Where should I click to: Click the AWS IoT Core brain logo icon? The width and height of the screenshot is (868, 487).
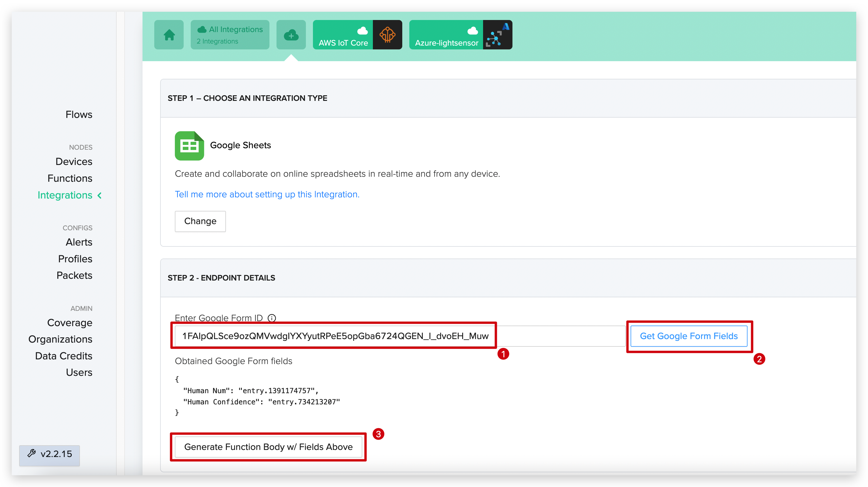388,35
